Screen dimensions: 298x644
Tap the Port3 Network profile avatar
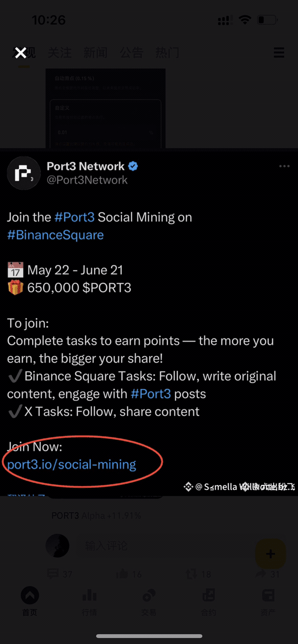tap(23, 173)
